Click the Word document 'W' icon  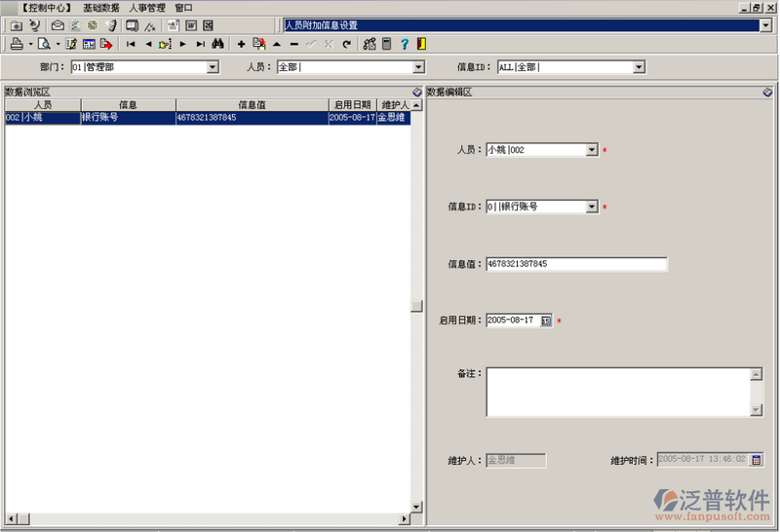coord(191,25)
